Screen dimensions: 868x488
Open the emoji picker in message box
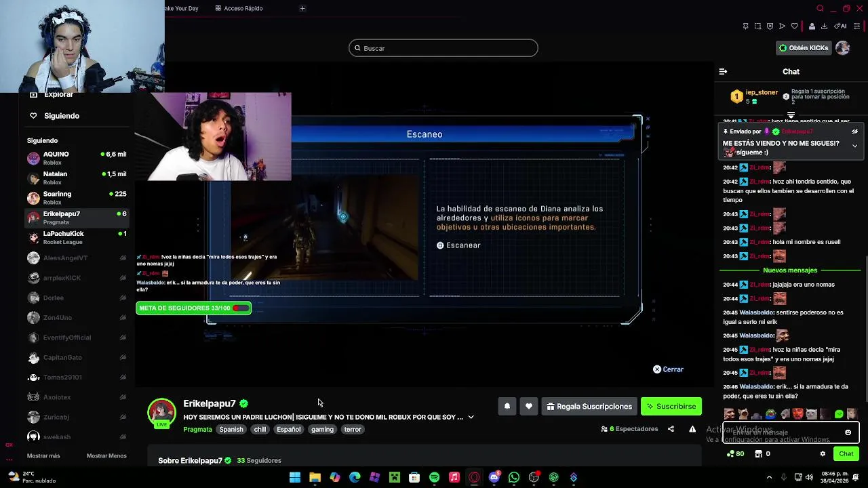pos(848,432)
